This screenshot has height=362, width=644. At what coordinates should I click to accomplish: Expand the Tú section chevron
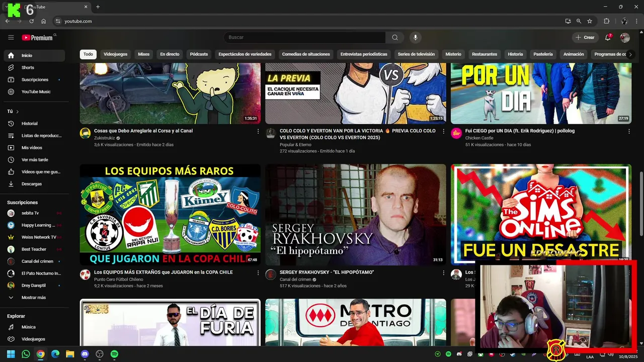click(17, 112)
